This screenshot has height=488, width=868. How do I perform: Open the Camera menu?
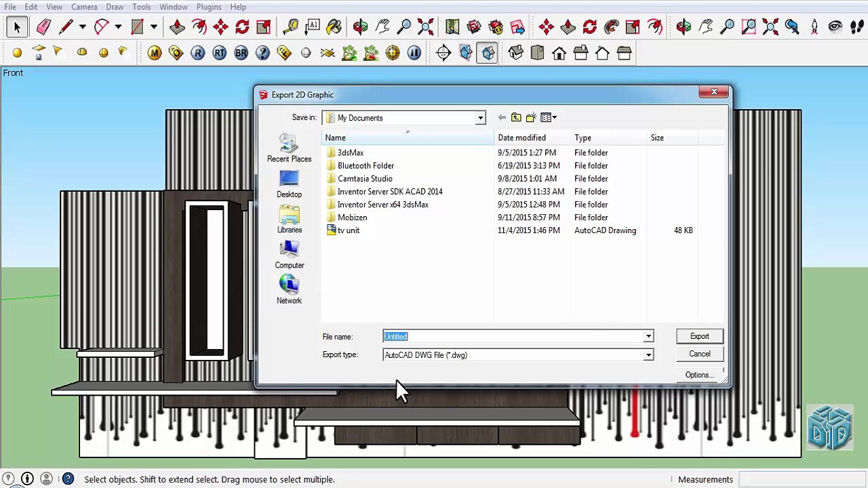(84, 7)
